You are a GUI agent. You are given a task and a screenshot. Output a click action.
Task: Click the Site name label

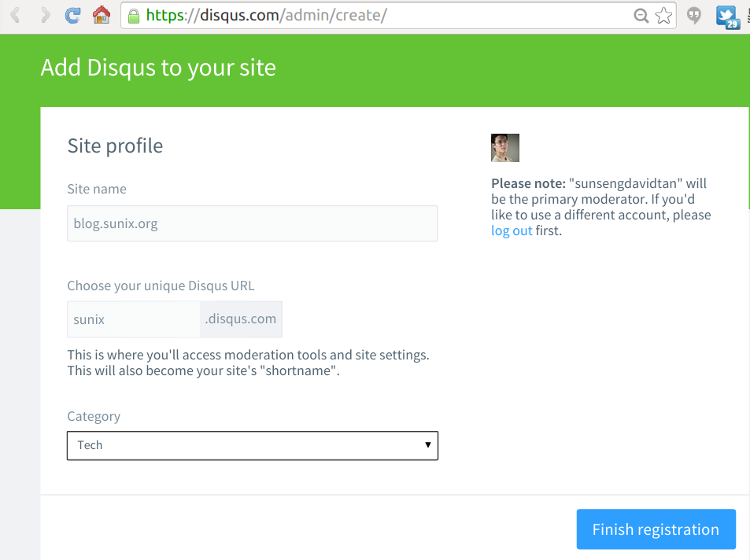(x=97, y=189)
